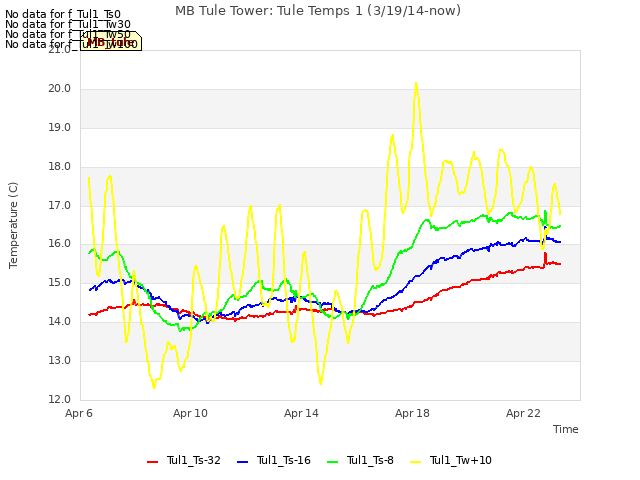Click the 18.0 y-axis tick label
Viewport: 640px width, 480px height.
(x=60, y=167)
